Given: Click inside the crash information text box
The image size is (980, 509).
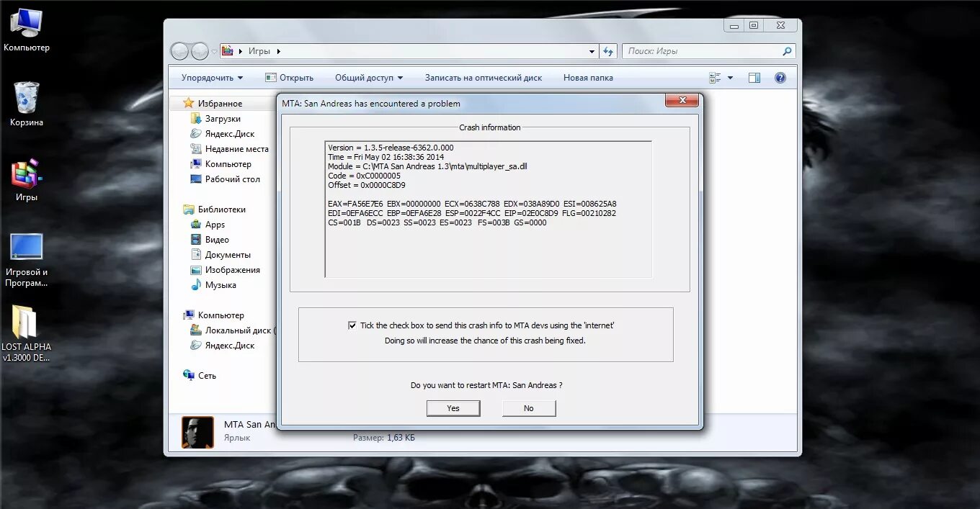Looking at the screenshot, I should (489, 210).
